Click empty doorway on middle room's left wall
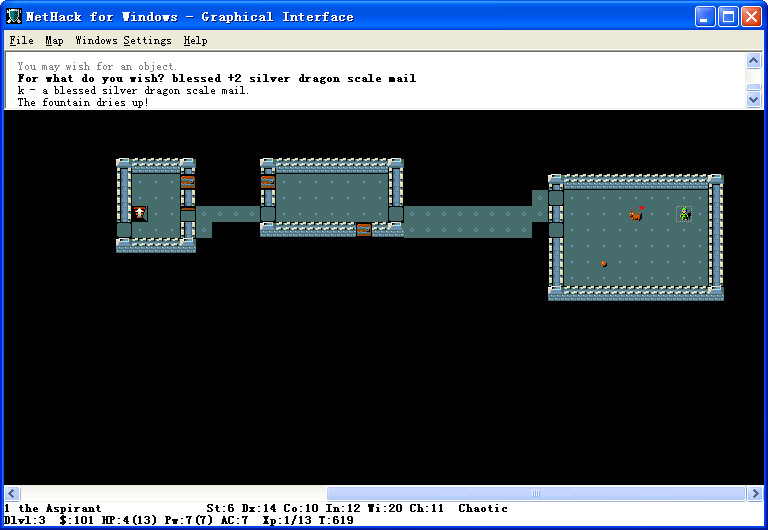The height and width of the screenshot is (530, 768). coord(268,214)
